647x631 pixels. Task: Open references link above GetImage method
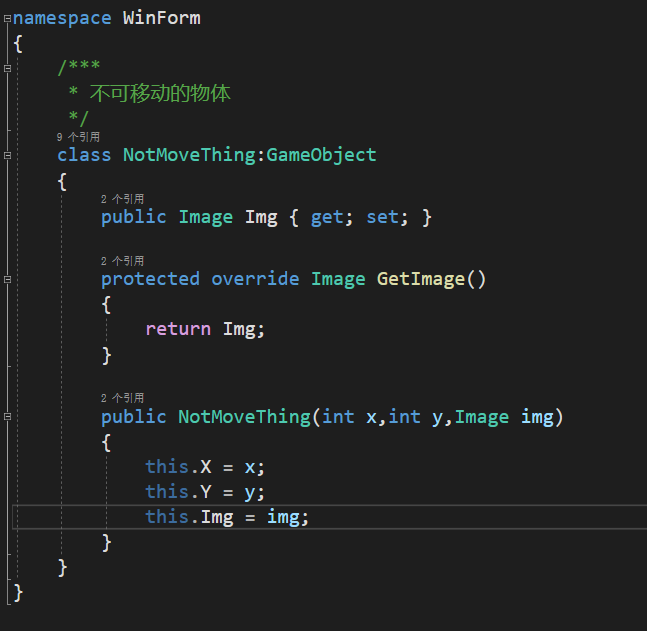click(123, 261)
